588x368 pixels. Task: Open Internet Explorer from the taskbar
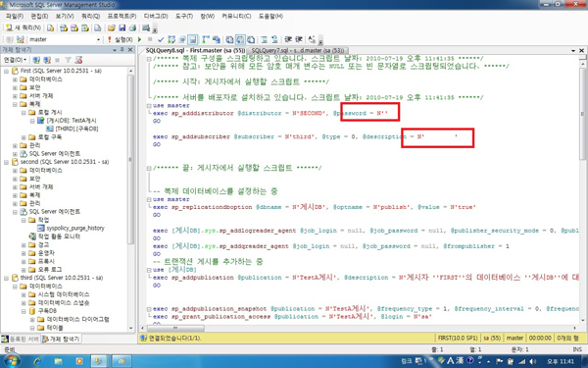[x=37, y=361]
